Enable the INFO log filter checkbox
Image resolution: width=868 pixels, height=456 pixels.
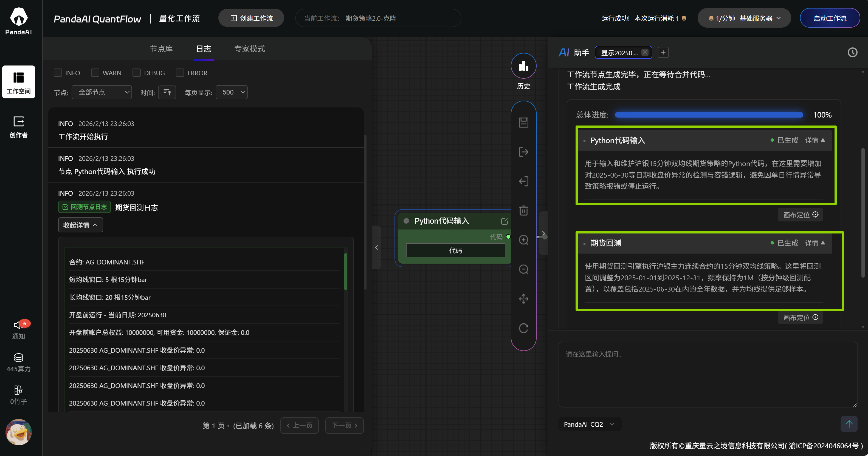click(x=58, y=73)
